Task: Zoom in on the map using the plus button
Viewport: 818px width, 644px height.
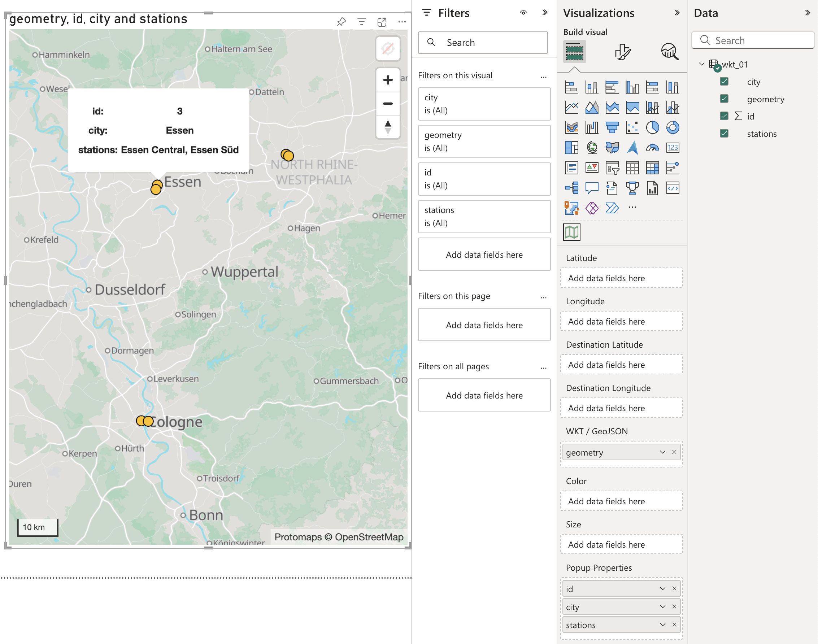Action: click(388, 79)
